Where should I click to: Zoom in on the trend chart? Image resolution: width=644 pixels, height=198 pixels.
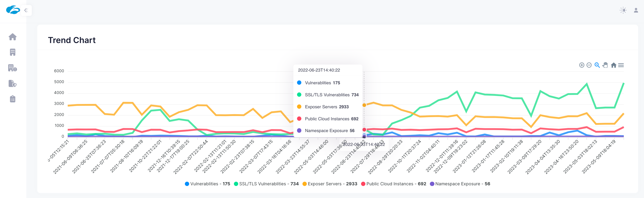(x=582, y=65)
